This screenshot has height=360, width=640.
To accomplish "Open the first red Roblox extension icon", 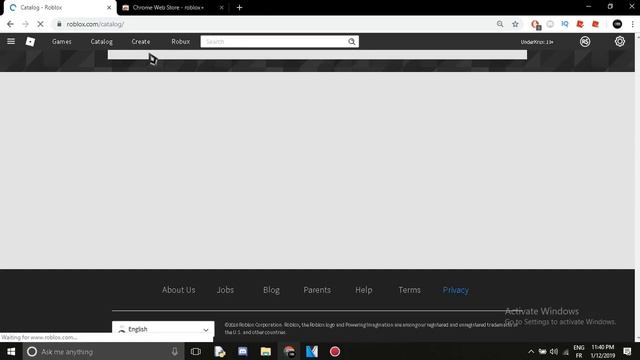I will 580,24.
